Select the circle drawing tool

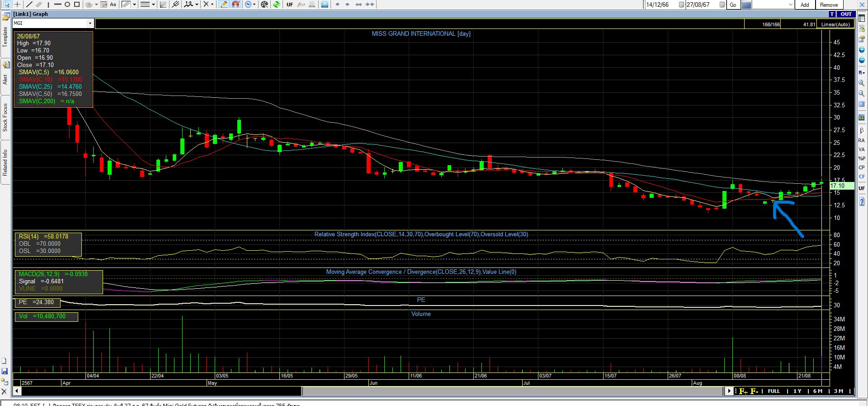pyautogui.click(x=67, y=5)
